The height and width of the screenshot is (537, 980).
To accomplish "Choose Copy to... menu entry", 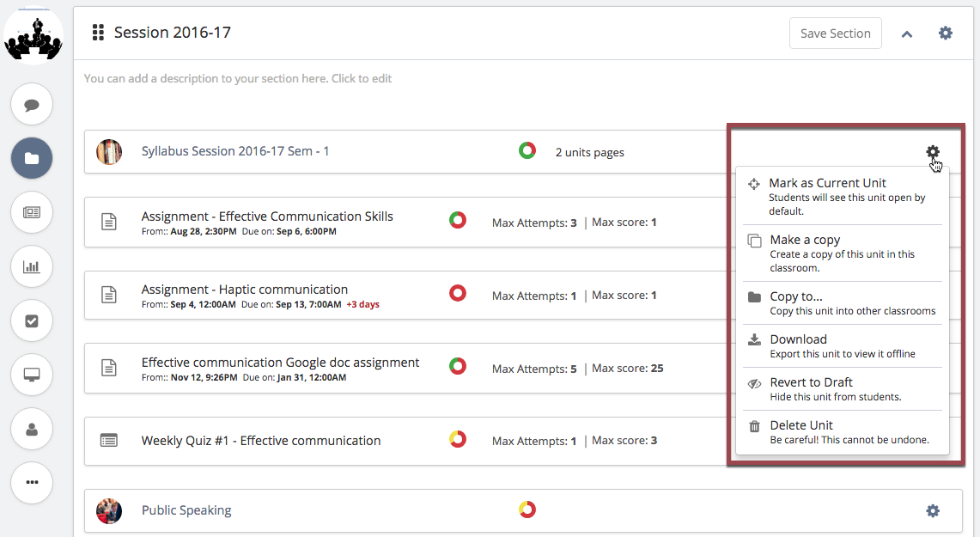I will tap(843, 303).
